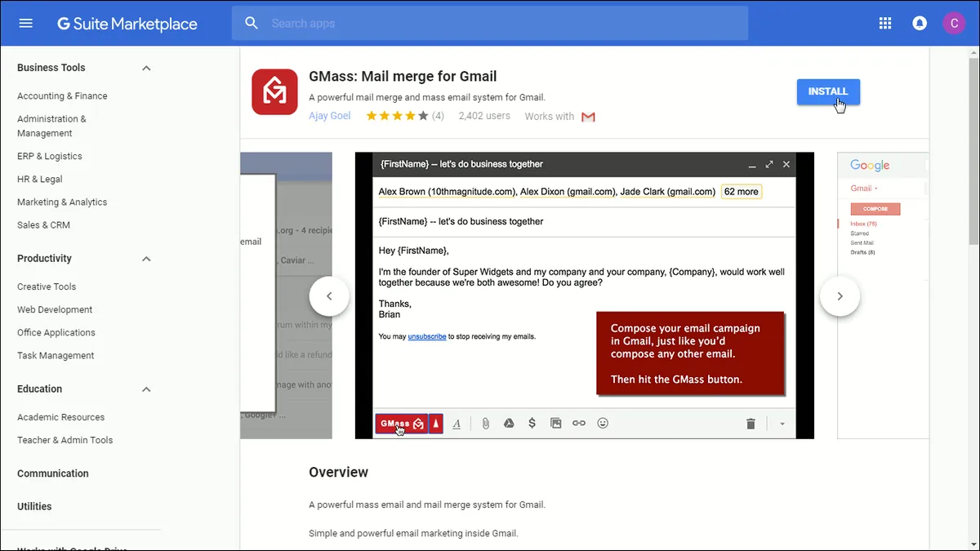Click the '2,402 users' text
980x551 pixels.
[484, 116]
